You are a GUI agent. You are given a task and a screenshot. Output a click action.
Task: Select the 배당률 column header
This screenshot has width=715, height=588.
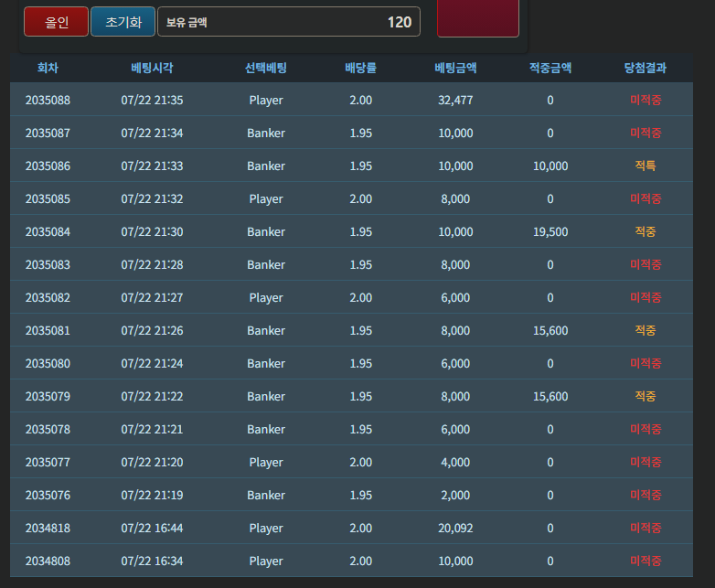(x=360, y=68)
